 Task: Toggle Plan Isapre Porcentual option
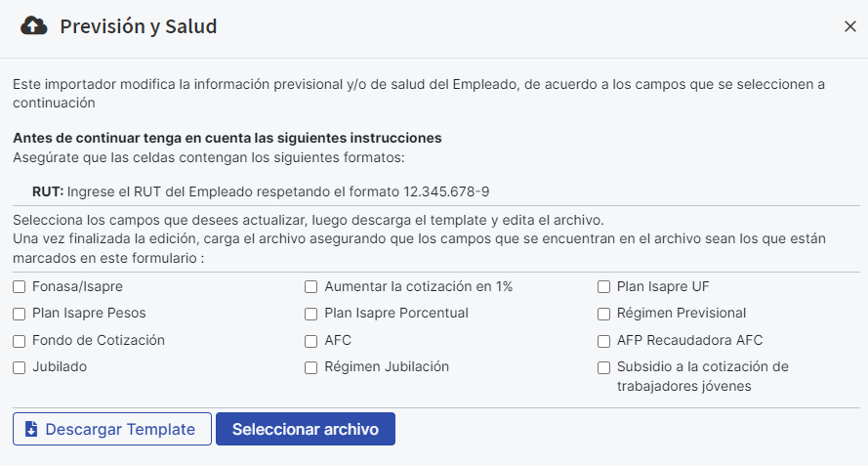pyautogui.click(x=311, y=314)
